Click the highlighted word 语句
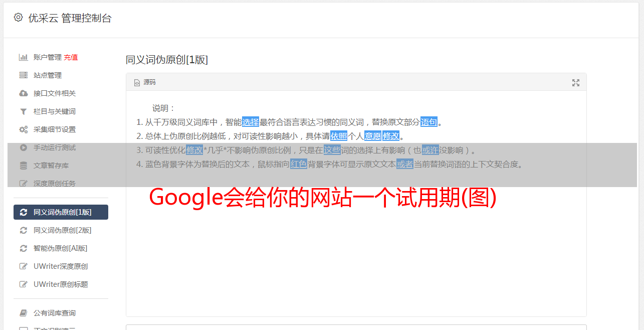Image resolution: width=644 pixels, height=330 pixels. point(429,122)
